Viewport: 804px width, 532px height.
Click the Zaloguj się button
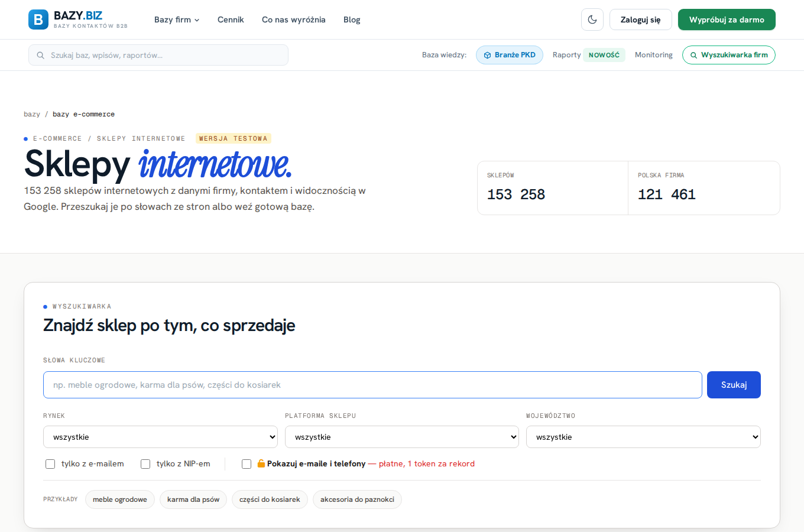[x=641, y=20]
